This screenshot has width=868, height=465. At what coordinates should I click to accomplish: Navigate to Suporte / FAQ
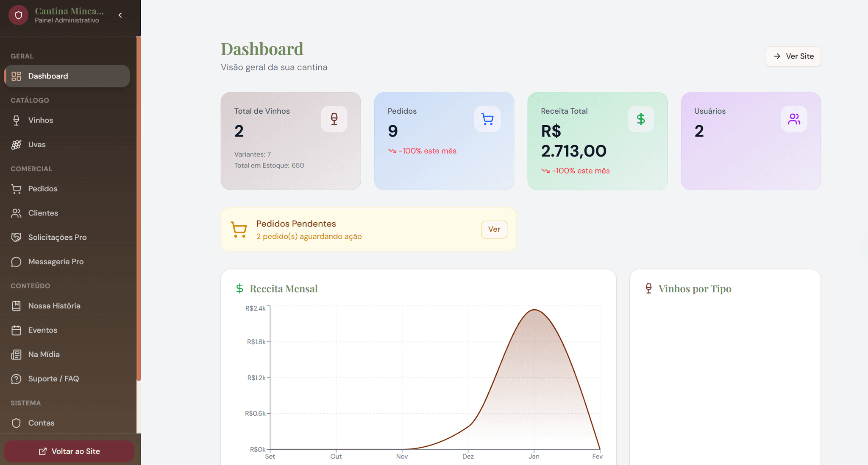(53, 379)
